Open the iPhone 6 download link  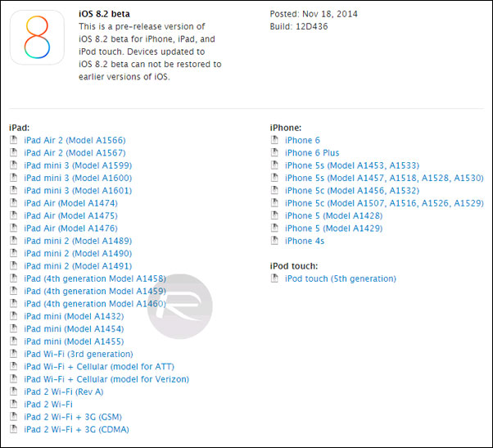pyautogui.click(x=302, y=140)
